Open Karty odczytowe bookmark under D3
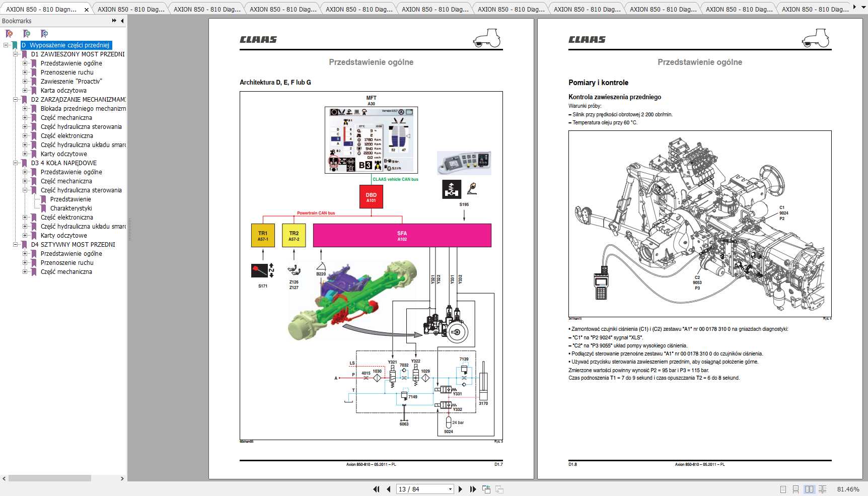 pos(63,235)
